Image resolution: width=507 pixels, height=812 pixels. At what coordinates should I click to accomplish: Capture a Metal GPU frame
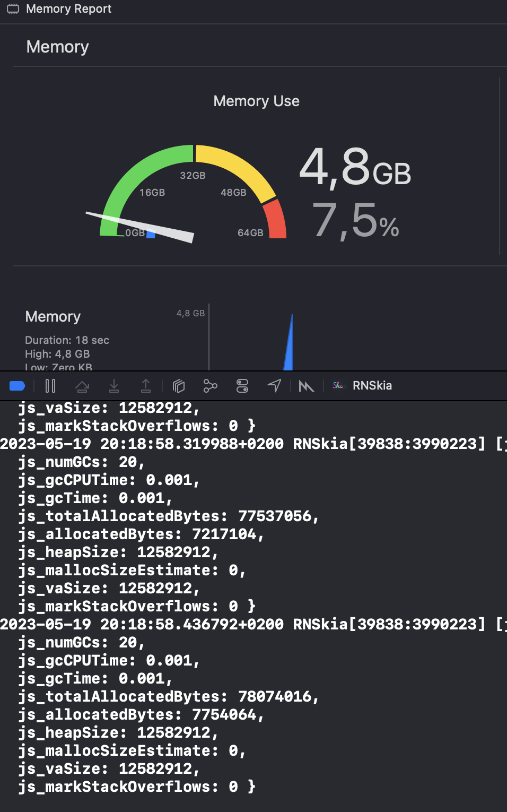306,385
